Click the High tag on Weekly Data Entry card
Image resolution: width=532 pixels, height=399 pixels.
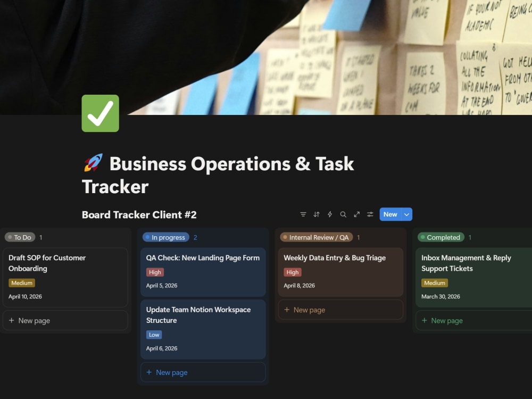pyautogui.click(x=293, y=272)
